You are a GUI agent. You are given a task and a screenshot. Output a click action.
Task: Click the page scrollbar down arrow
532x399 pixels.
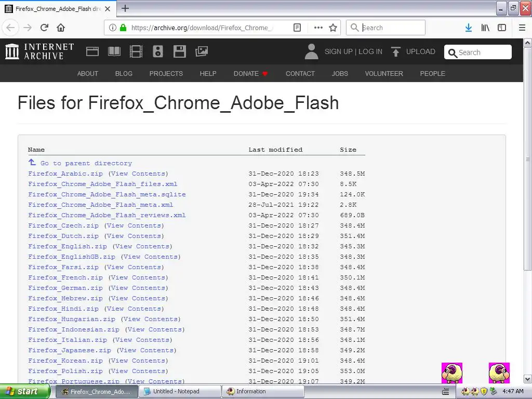pyautogui.click(x=528, y=379)
